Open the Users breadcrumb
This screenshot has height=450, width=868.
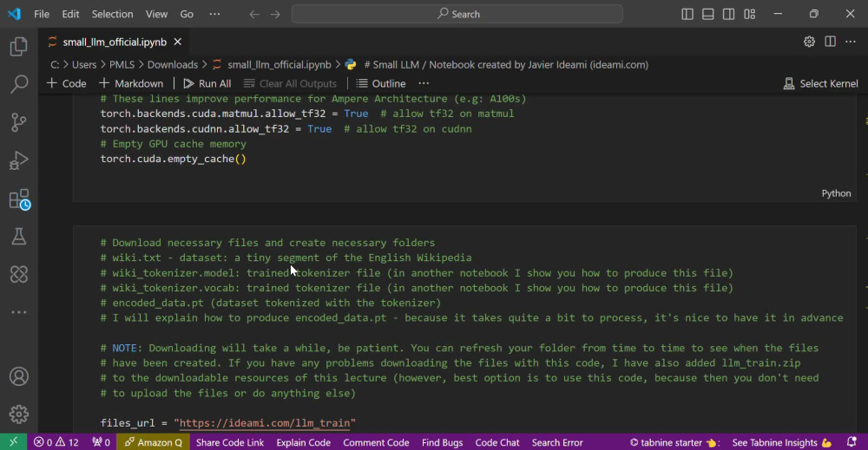[84, 65]
